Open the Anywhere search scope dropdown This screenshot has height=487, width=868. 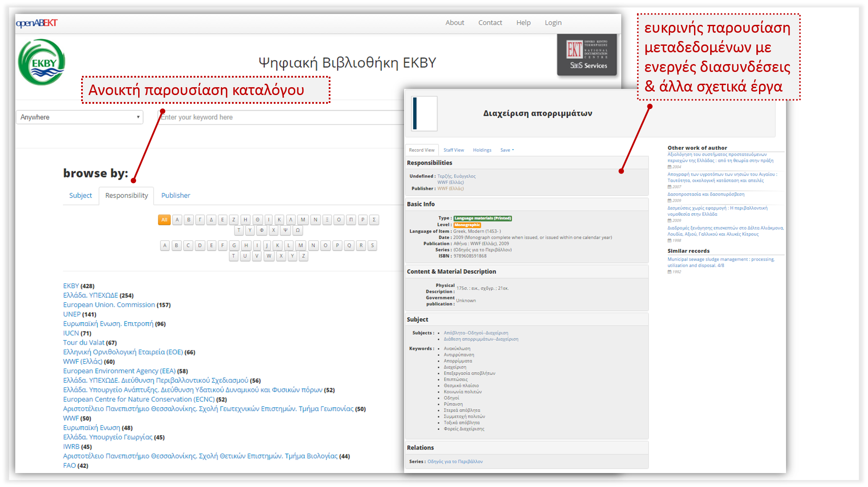tap(80, 117)
